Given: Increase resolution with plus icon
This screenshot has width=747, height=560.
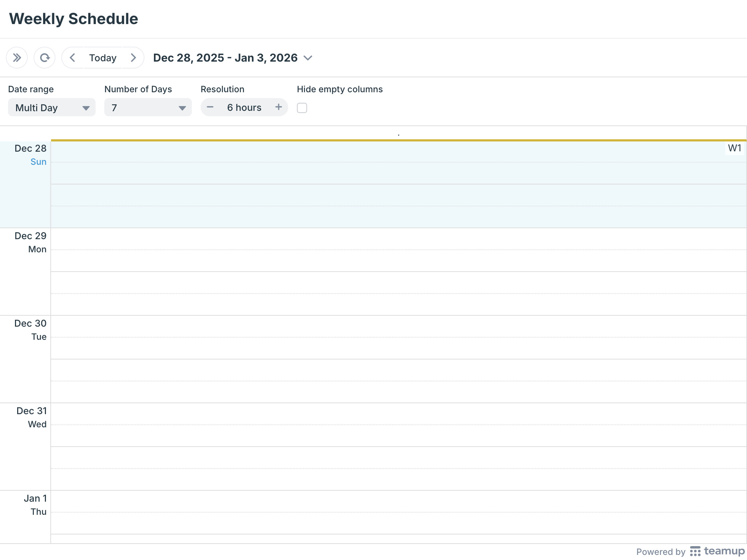Looking at the screenshot, I should tap(279, 107).
